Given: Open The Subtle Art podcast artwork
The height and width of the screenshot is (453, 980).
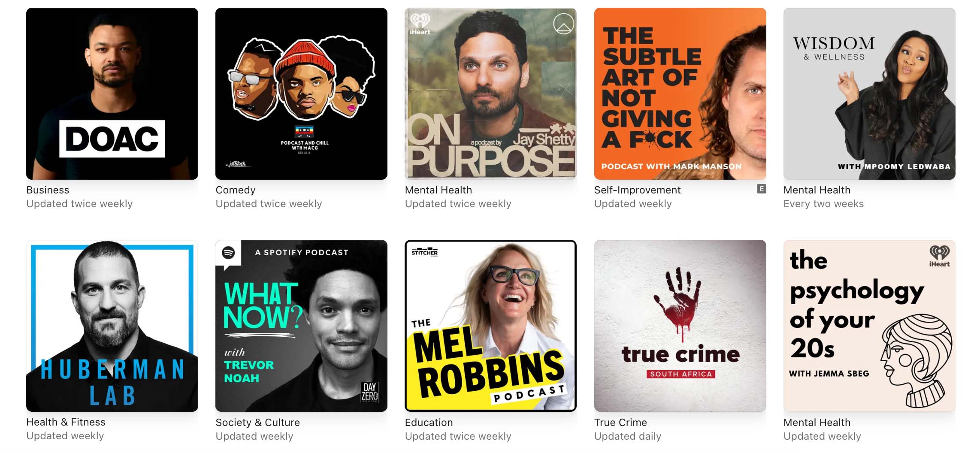Looking at the screenshot, I should [x=680, y=94].
